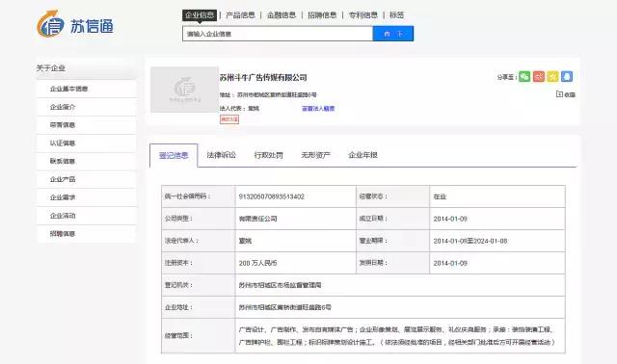Viewport: 617px width, 364px height.
Task: Select the 专利信息 search category
Action: (x=363, y=15)
